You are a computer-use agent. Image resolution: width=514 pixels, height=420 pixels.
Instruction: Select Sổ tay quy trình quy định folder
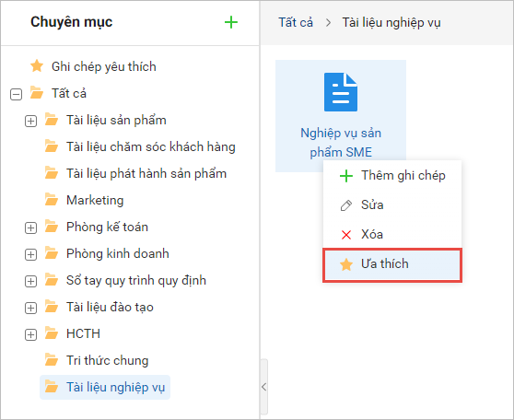[x=136, y=280]
